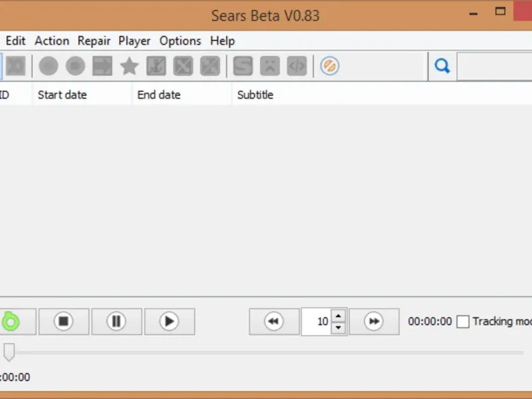Image resolution: width=532 pixels, height=399 pixels.
Task: Click the blue magnifier search icon
Action: 442,66
